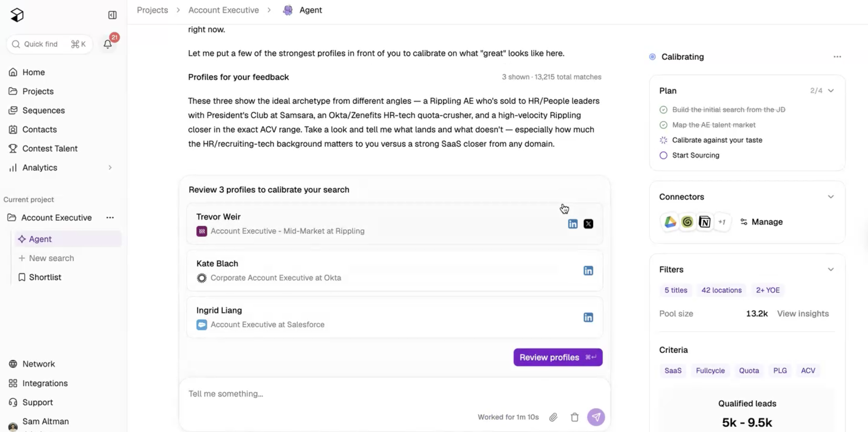This screenshot has width=868, height=432.
Task: Collapse the sidebar with the panel icon
Action: (x=112, y=15)
